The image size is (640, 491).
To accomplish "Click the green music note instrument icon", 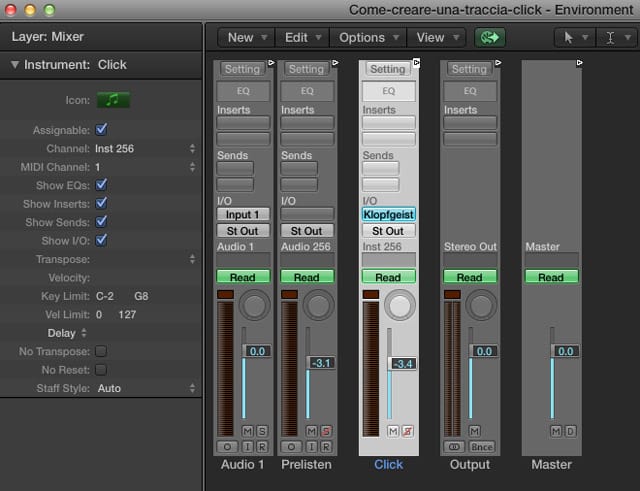I will click(113, 100).
